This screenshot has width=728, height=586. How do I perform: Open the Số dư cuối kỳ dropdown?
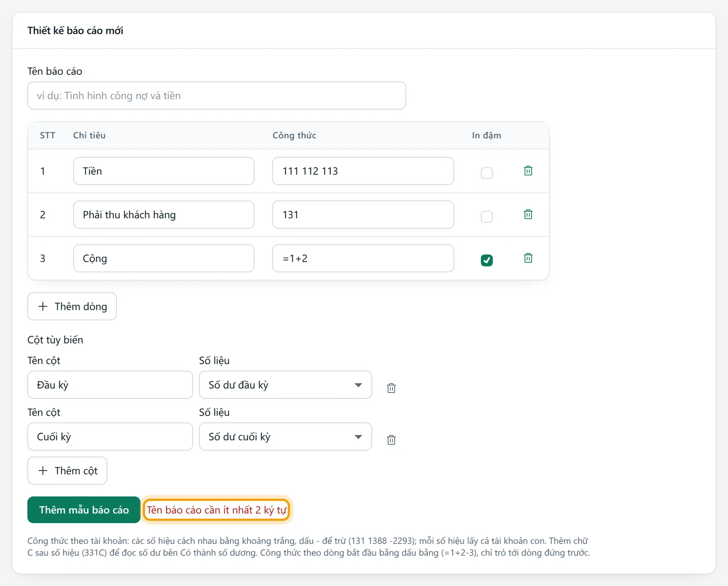pyautogui.click(x=285, y=437)
